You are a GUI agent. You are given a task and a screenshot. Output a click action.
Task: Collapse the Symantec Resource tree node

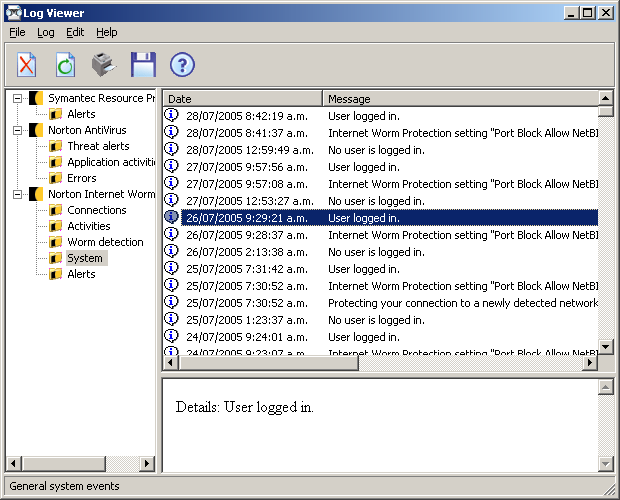[18, 98]
